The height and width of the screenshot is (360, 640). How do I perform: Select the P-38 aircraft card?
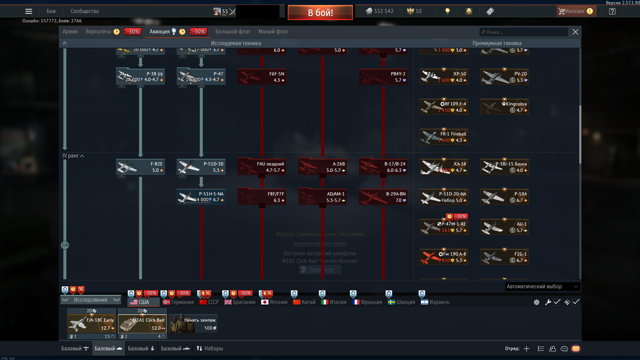[x=140, y=77]
